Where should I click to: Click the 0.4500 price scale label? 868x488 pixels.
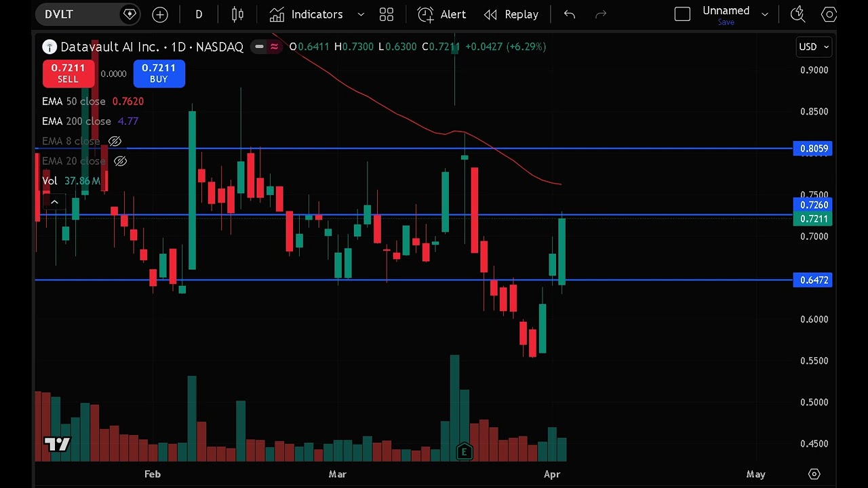click(814, 444)
